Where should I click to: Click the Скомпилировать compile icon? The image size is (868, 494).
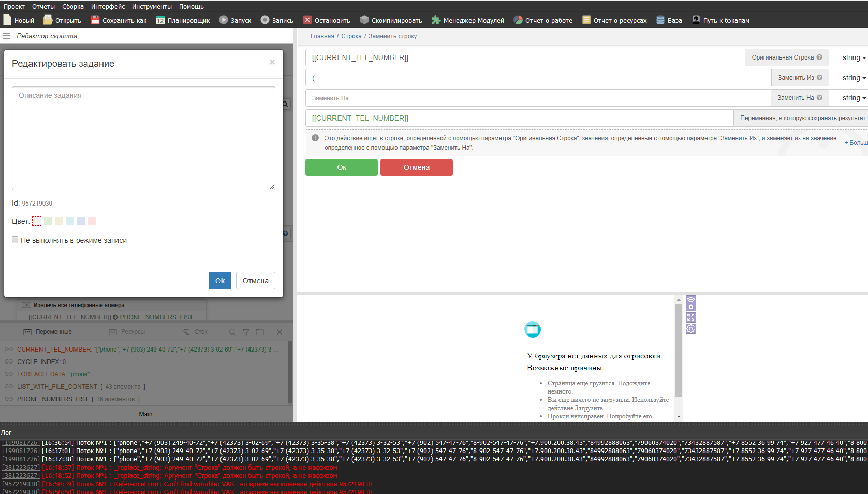pos(364,20)
